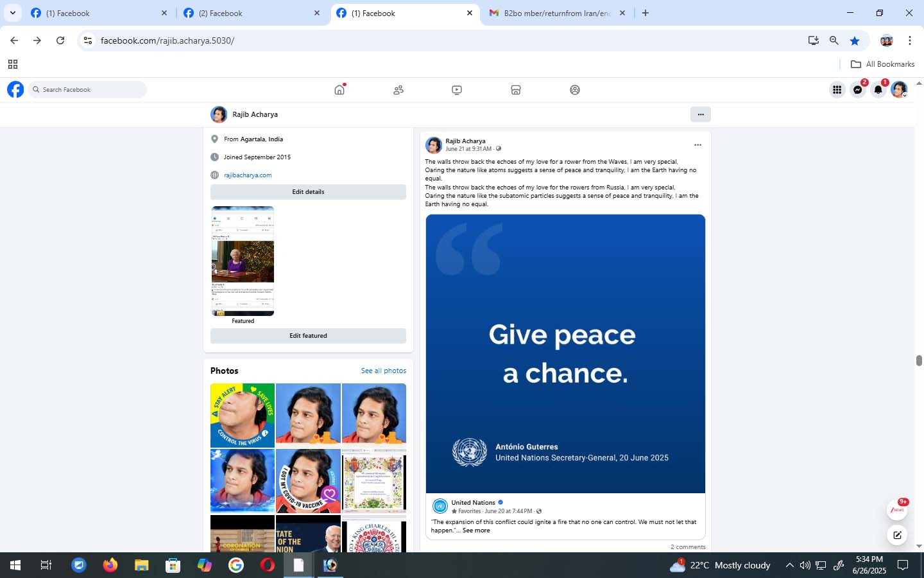Open the volume control in tray
The width and height of the screenshot is (924, 578).
tap(805, 565)
